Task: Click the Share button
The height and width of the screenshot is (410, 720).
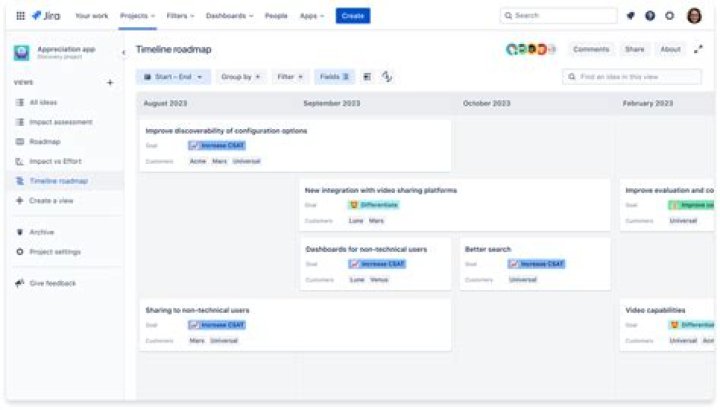Action: [635, 49]
